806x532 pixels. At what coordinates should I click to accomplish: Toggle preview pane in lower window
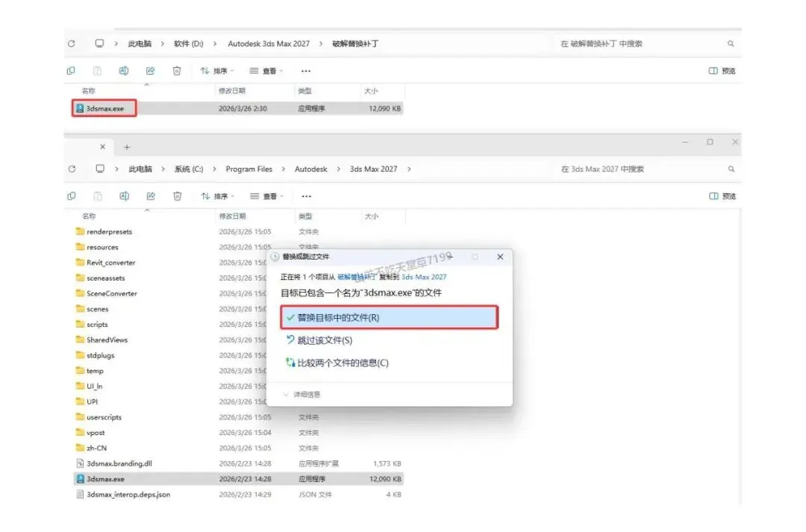722,196
